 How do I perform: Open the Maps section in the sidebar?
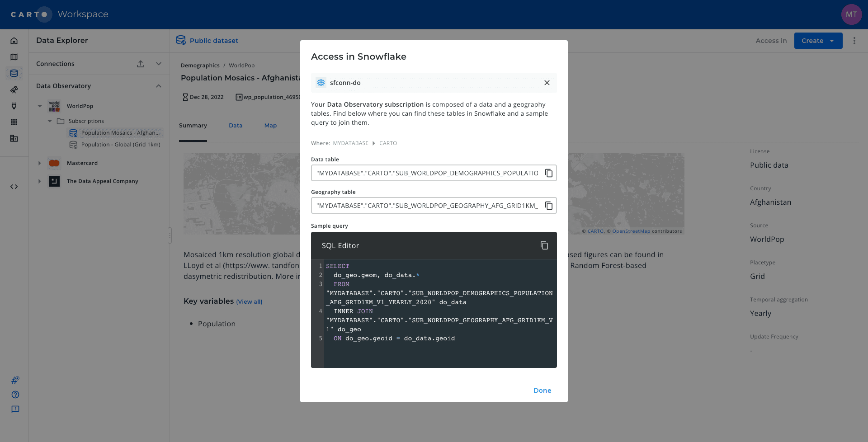coord(14,57)
